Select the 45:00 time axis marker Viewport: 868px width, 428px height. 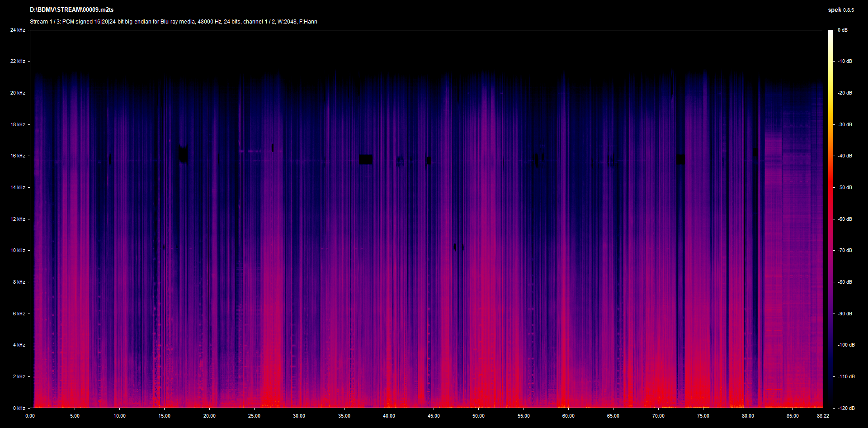[x=434, y=416]
